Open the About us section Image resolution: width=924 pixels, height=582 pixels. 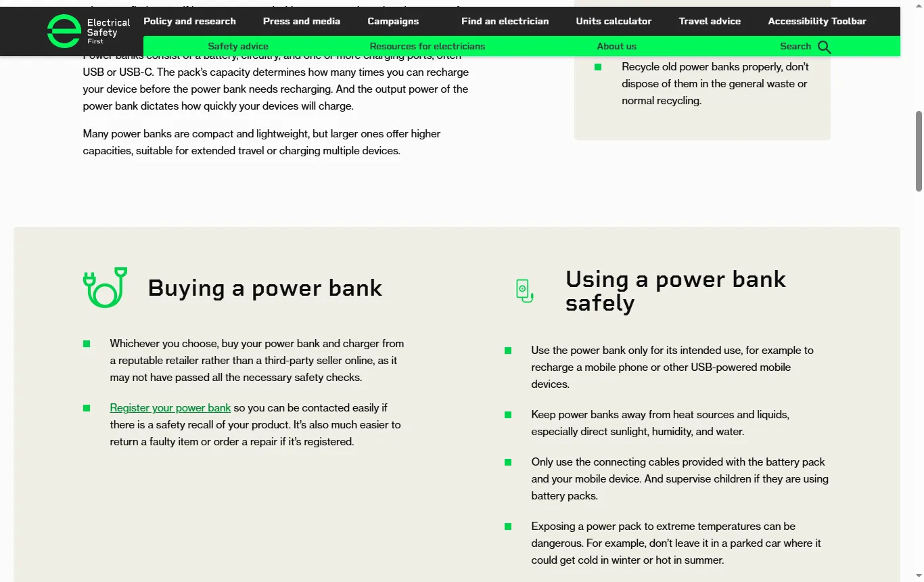pyautogui.click(x=616, y=46)
